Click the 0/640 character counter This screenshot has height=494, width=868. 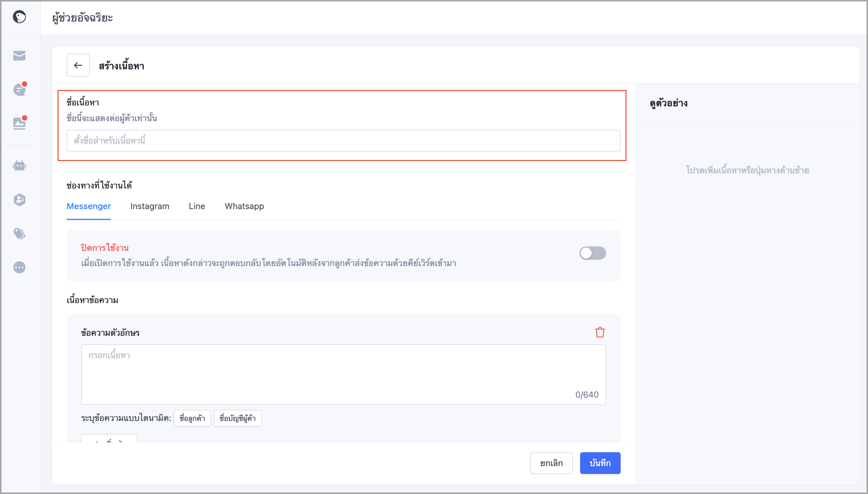coord(587,395)
